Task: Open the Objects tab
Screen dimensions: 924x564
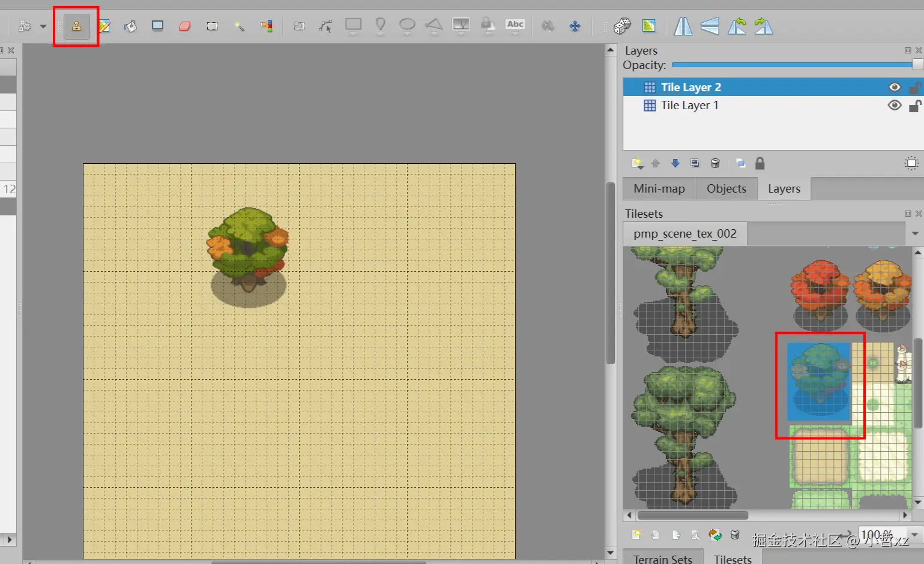Action: (726, 188)
